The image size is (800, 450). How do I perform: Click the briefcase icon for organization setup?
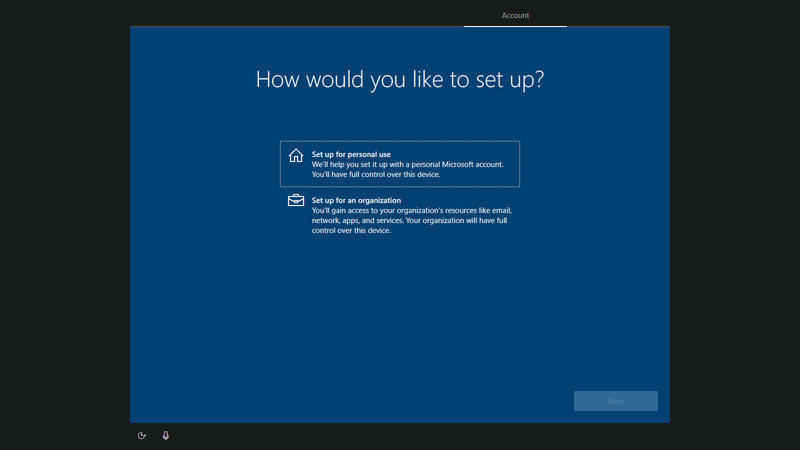[295, 201]
